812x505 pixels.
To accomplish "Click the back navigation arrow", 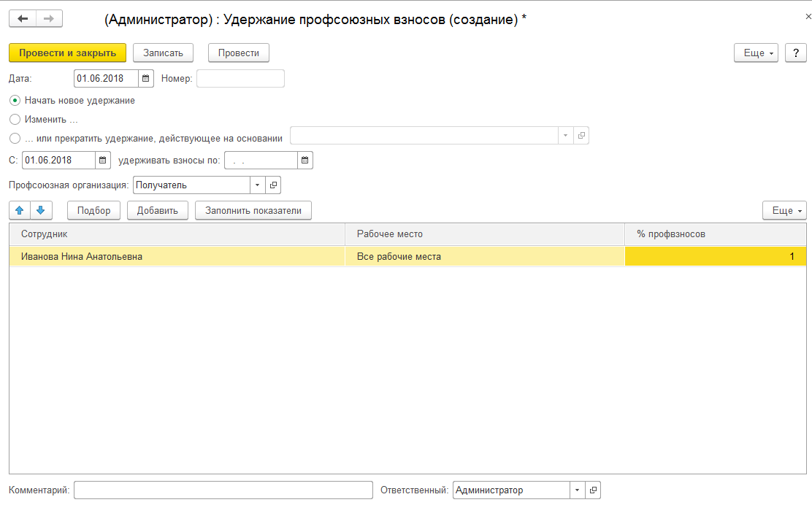I will [23, 19].
